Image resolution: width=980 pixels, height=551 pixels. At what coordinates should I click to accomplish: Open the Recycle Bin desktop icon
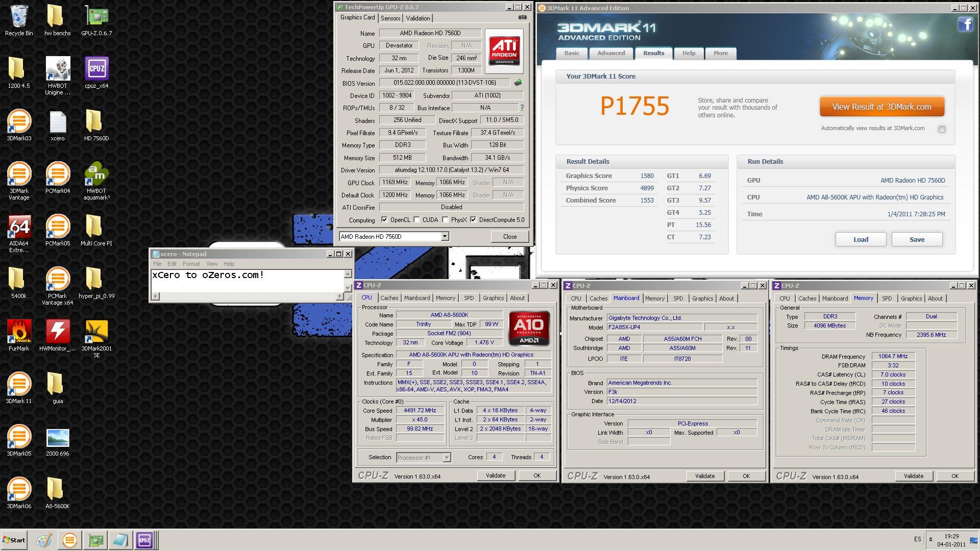19,20
